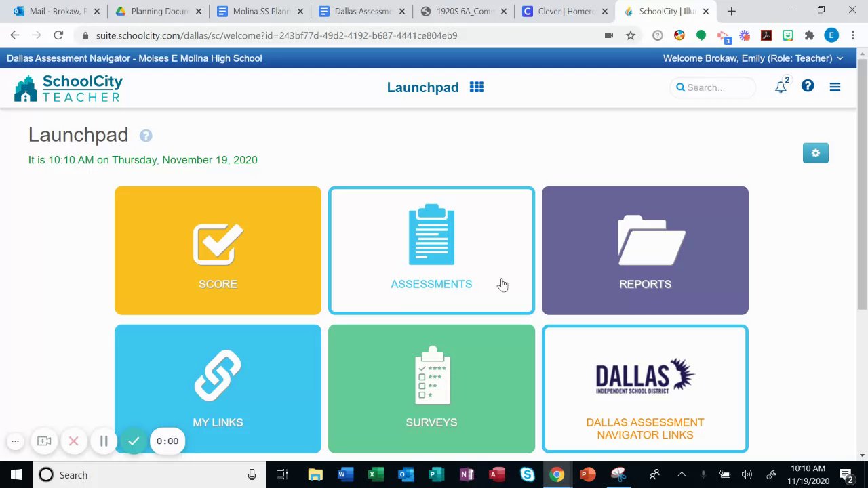Open recorder more options (three dots)
The height and width of the screenshot is (488, 868).
click(x=15, y=441)
